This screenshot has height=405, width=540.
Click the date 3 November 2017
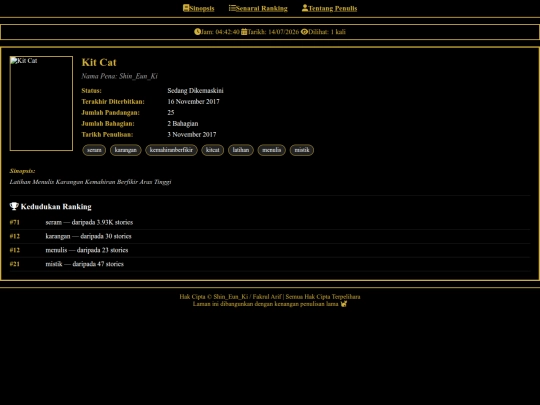(192, 135)
